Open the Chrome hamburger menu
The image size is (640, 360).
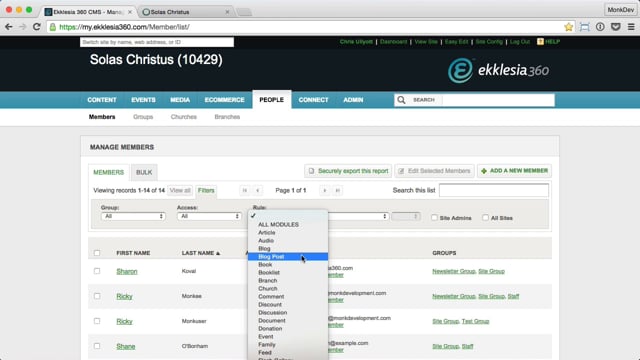[x=631, y=27]
